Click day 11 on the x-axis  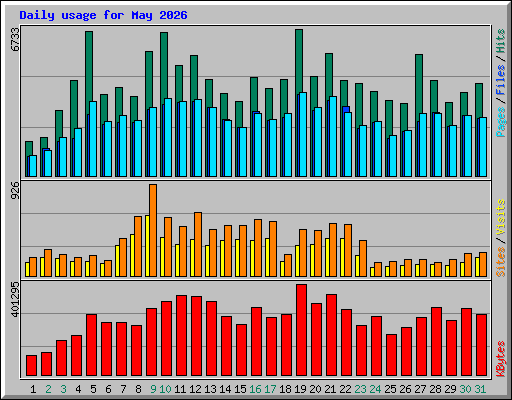[180, 389]
